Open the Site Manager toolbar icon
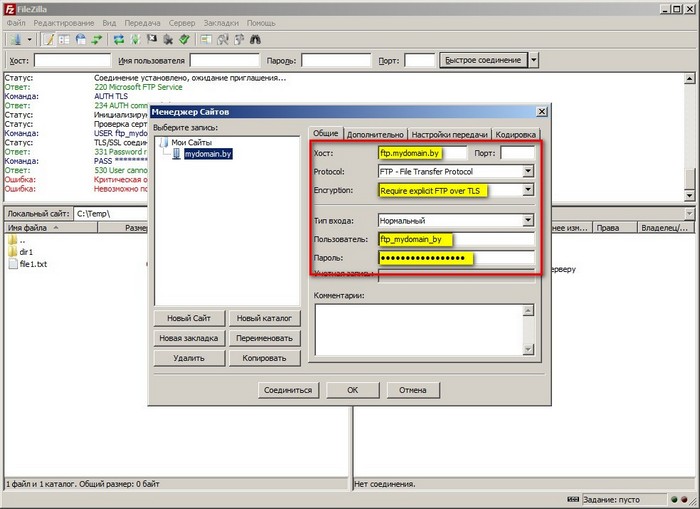This screenshot has height=509, width=700. pyautogui.click(x=17, y=40)
